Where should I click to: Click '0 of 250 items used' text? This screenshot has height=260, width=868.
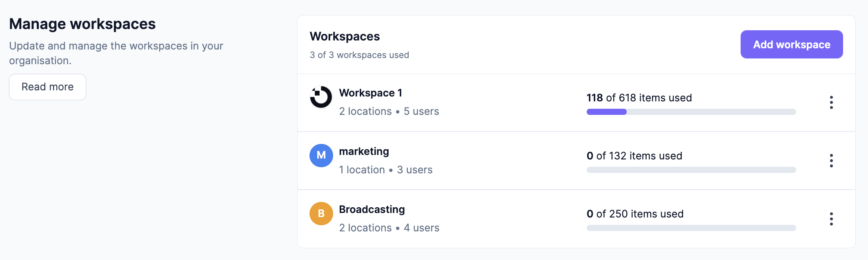pyautogui.click(x=635, y=214)
